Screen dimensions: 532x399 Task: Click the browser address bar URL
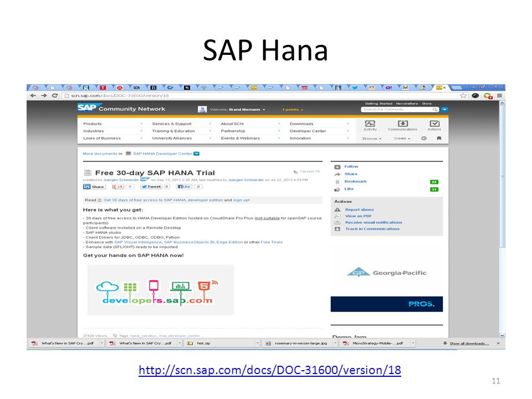120,96
